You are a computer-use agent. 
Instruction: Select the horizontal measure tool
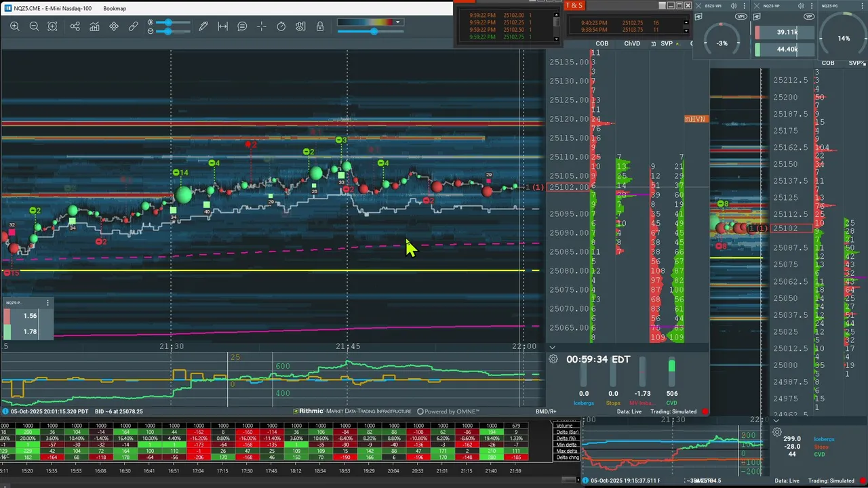tap(222, 26)
